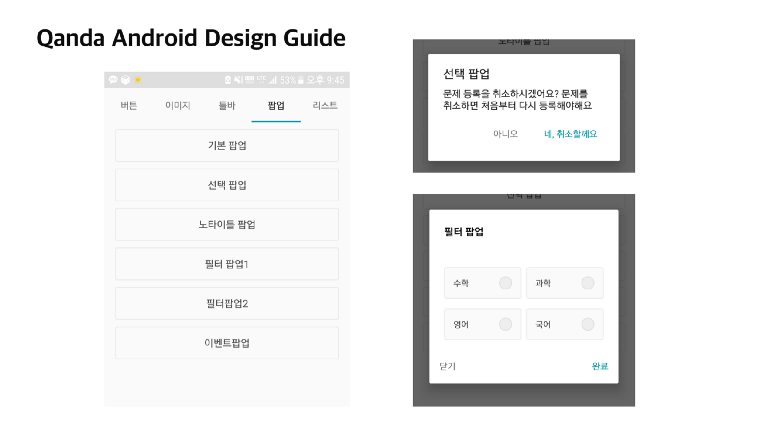The width and height of the screenshot is (773, 429).
Task: Select the 과학 filter radio circle
Action: [587, 283]
